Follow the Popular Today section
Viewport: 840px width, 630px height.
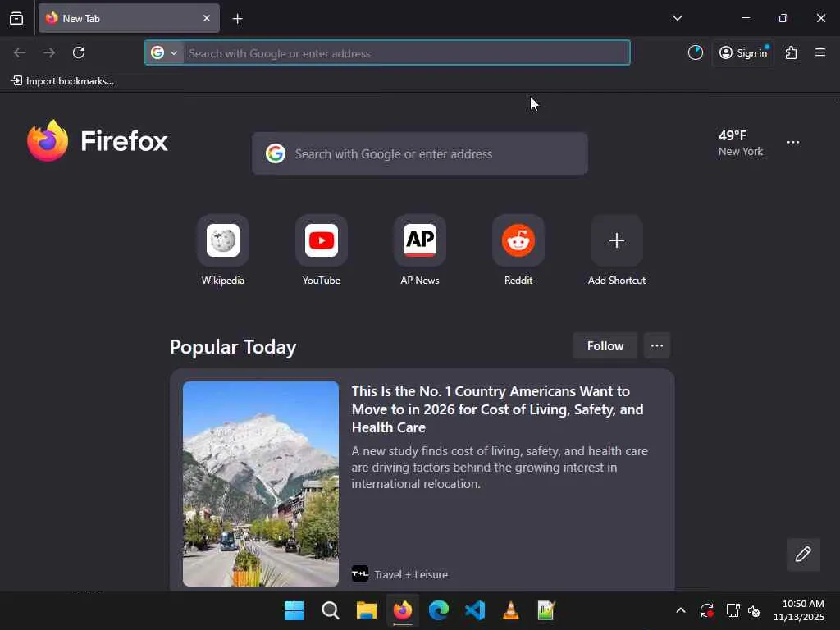point(605,345)
